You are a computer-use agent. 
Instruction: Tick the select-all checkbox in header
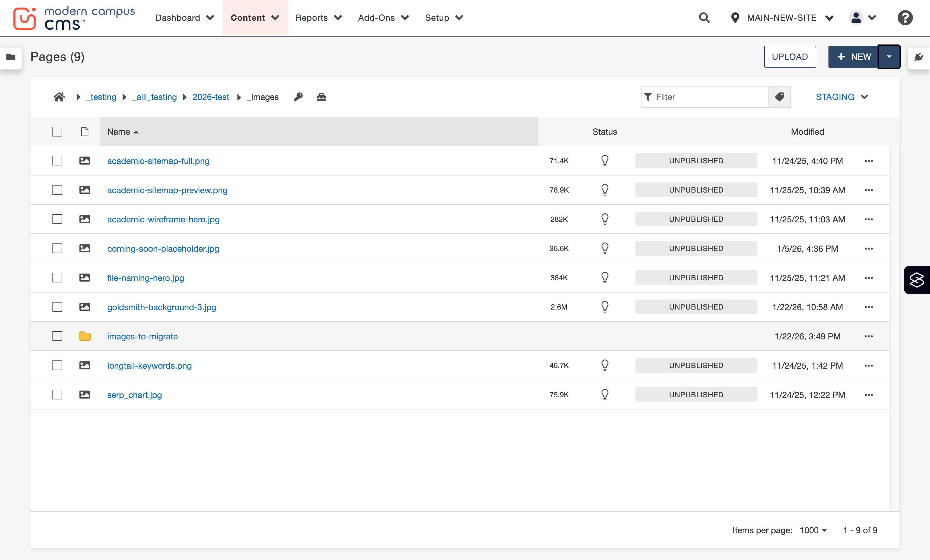57,132
